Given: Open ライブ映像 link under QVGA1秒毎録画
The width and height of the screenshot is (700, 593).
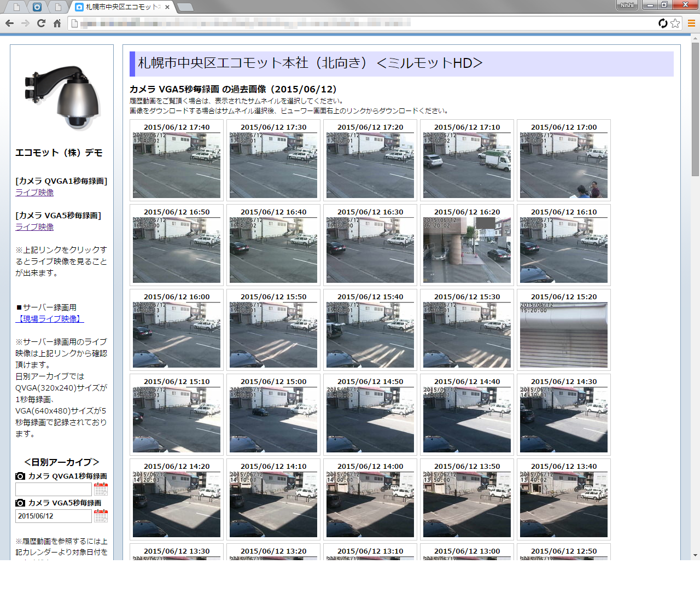Looking at the screenshot, I should coord(34,193).
